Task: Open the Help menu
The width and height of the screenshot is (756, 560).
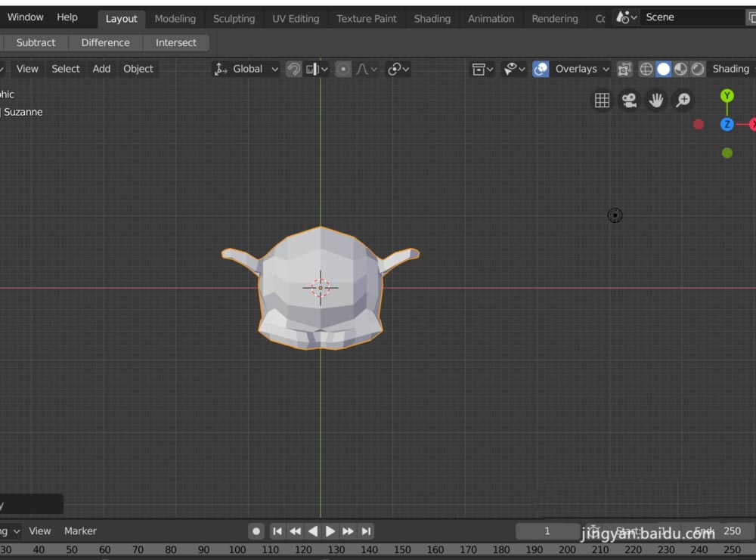Action: [x=67, y=17]
